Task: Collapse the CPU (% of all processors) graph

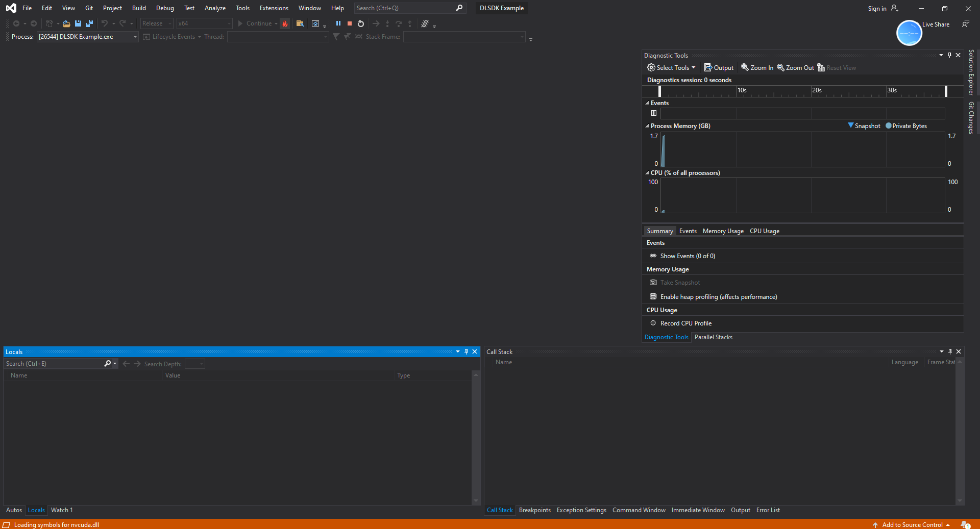Action: tap(647, 173)
